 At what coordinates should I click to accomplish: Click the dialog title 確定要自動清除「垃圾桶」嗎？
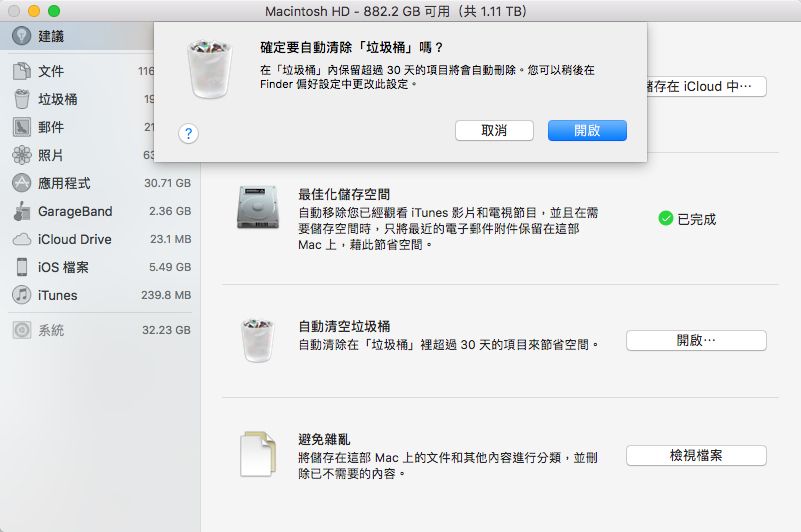click(x=351, y=48)
